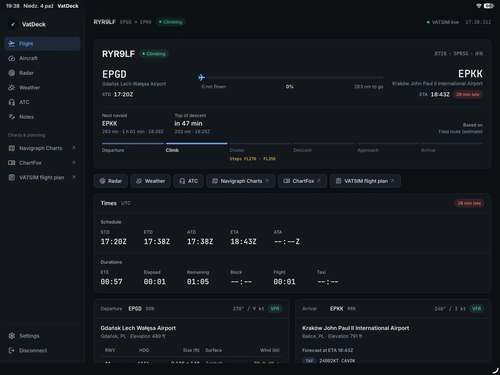This screenshot has width=500, height=375.
Task: Click the Remaining 01:05 duration value
Action: (198, 282)
